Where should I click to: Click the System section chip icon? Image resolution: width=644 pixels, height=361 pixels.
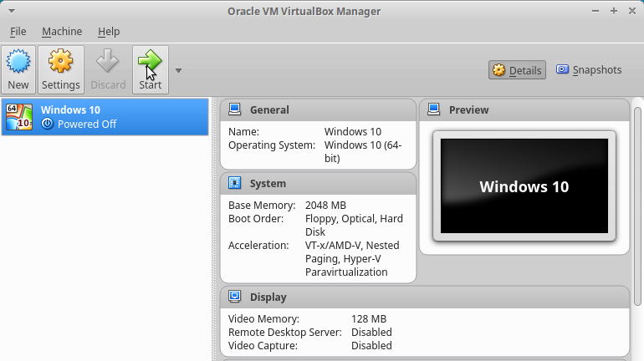pyautogui.click(x=234, y=182)
